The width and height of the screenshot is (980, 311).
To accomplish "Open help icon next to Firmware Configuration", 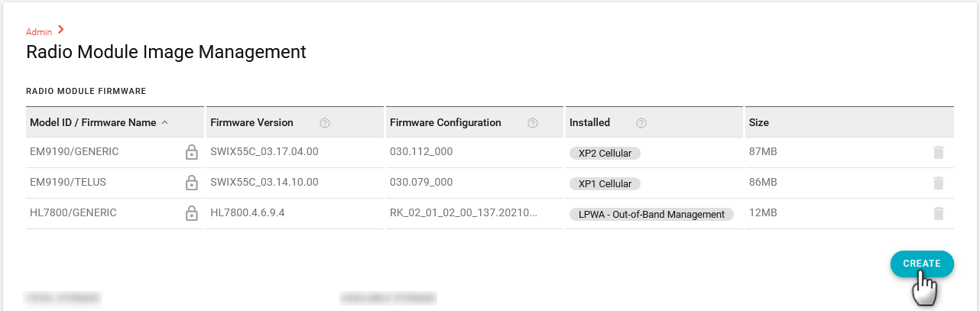I will coord(533,123).
